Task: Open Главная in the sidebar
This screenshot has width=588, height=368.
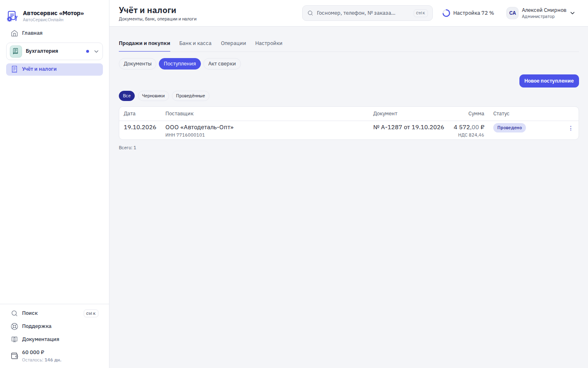Action: pyautogui.click(x=54, y=33)
